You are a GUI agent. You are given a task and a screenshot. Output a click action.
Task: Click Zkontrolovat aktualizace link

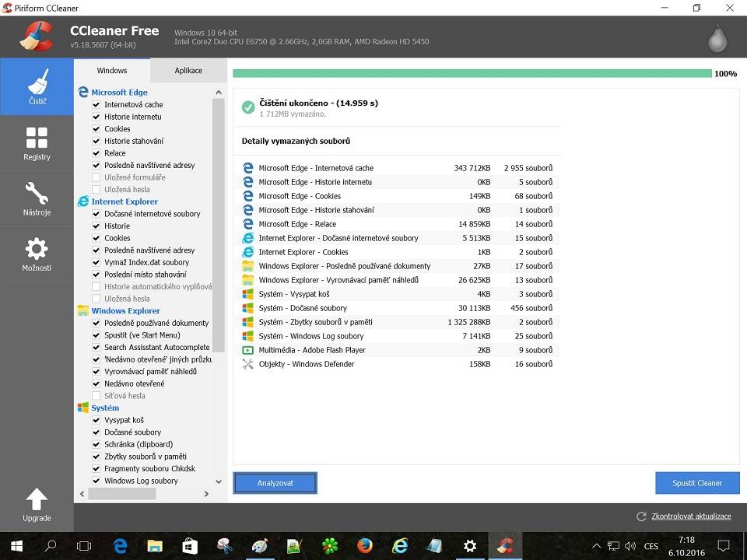pos(691,516)
